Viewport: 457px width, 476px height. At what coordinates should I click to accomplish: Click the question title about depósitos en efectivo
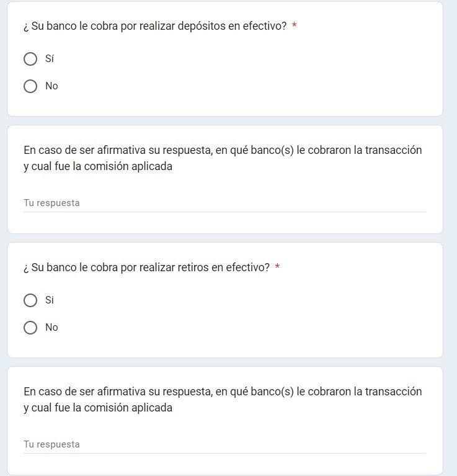[x=155, y=26]
